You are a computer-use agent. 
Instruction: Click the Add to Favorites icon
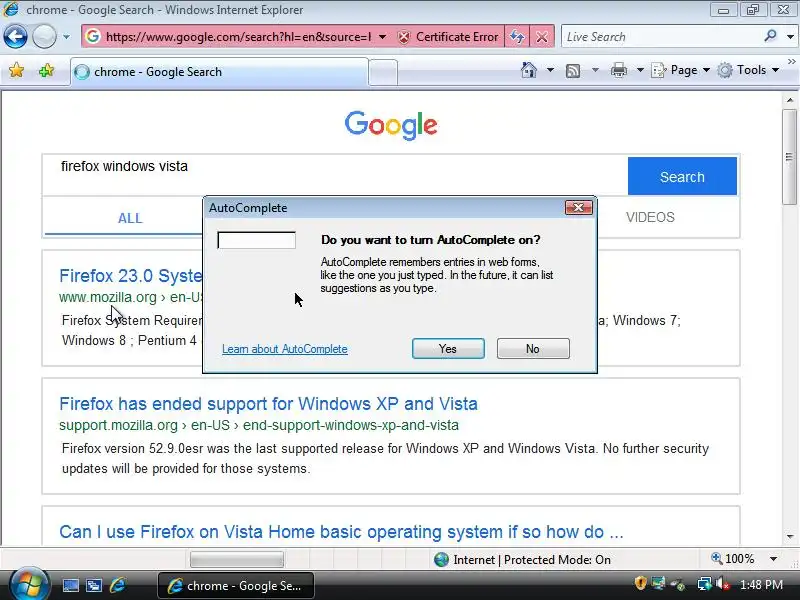click(46, 70)
